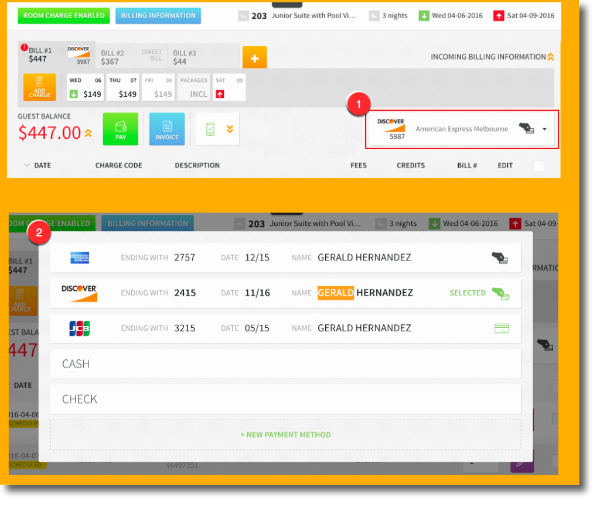Select Discover card ending 2415
Image resolution: width=600 pixels, height=515 pixels.
(285, 293)
